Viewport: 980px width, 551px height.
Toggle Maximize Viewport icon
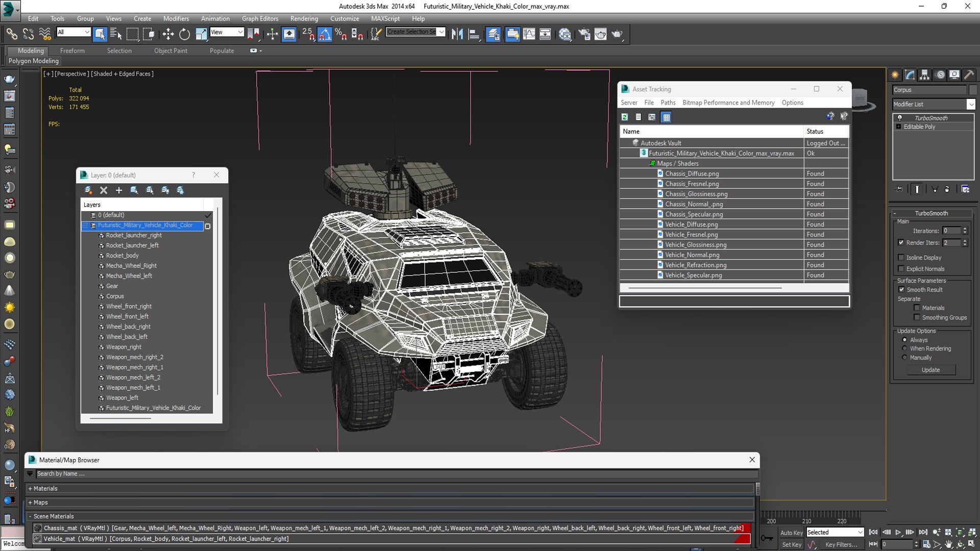972,544
